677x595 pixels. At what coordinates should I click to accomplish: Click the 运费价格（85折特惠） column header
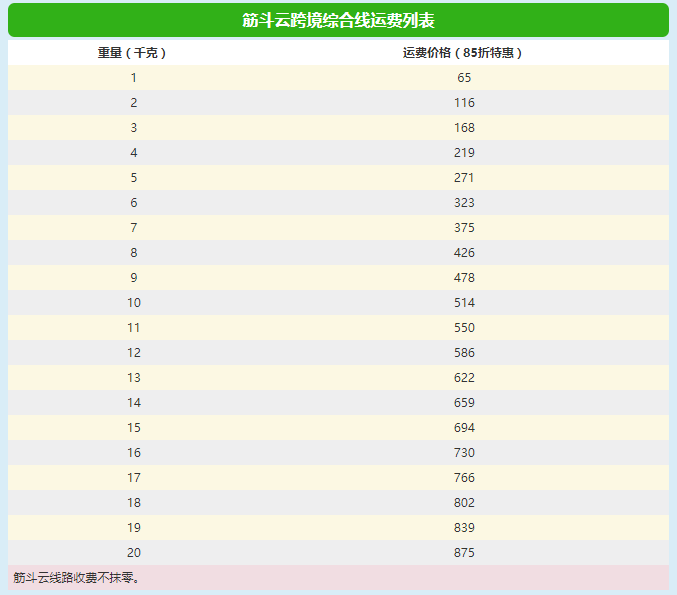[464, 53]
